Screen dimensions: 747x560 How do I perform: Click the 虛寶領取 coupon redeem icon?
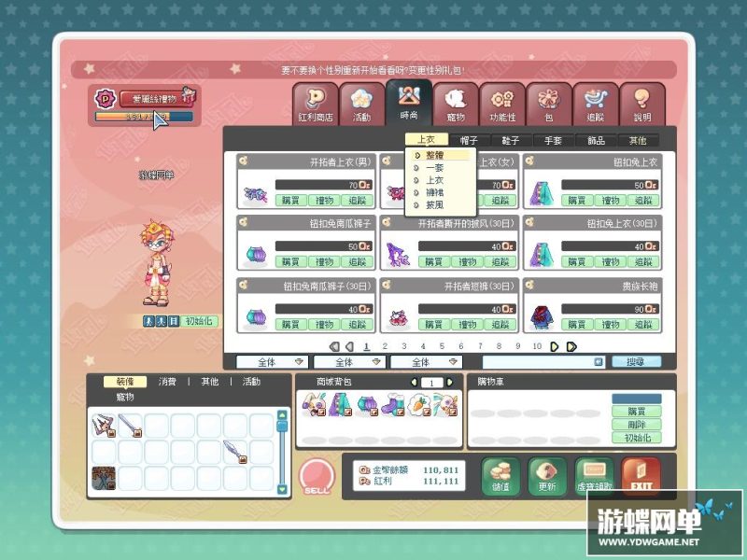594,476
